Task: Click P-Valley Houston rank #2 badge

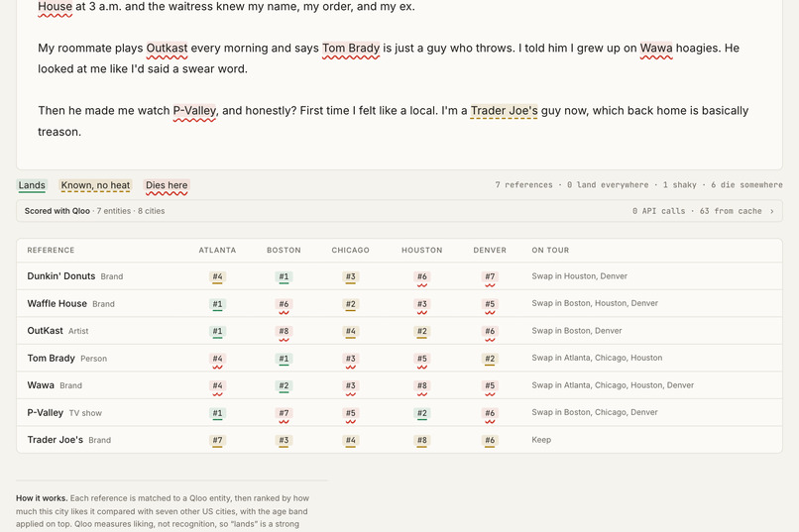Action: point(422,413)
